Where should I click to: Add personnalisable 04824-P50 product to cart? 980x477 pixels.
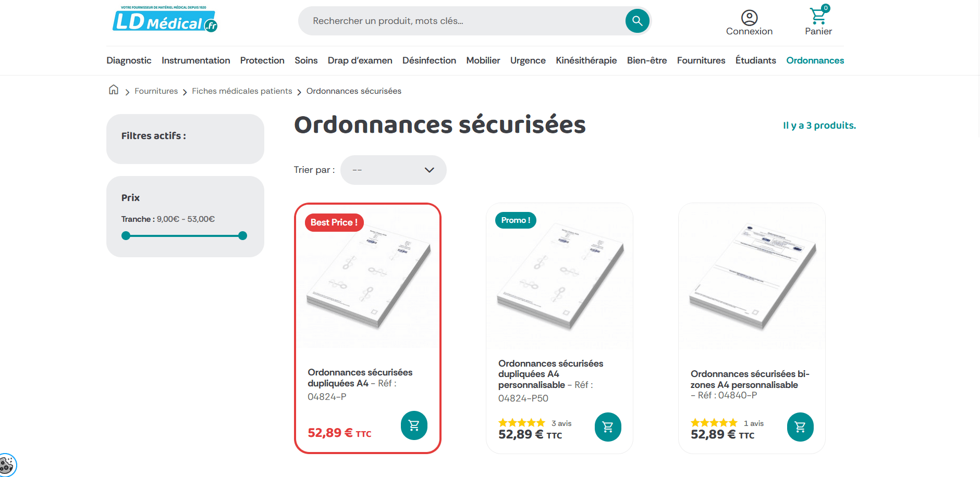[x=607, y=427]
